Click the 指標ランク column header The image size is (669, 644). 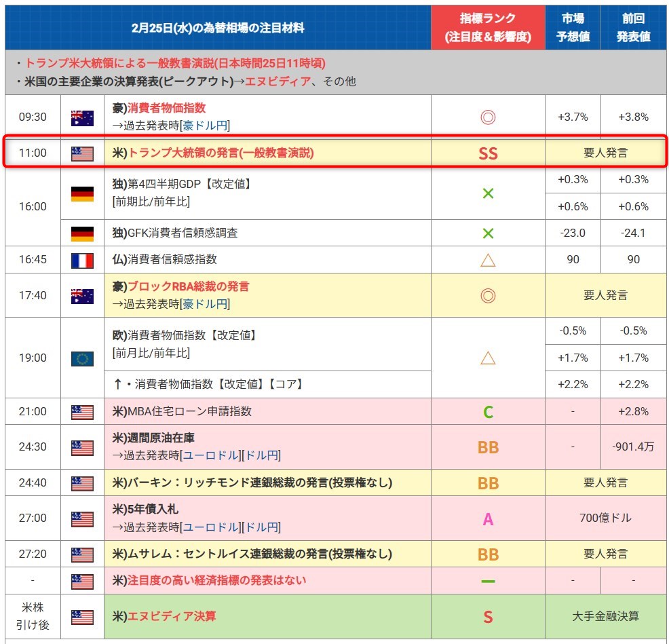pos(488,28)
